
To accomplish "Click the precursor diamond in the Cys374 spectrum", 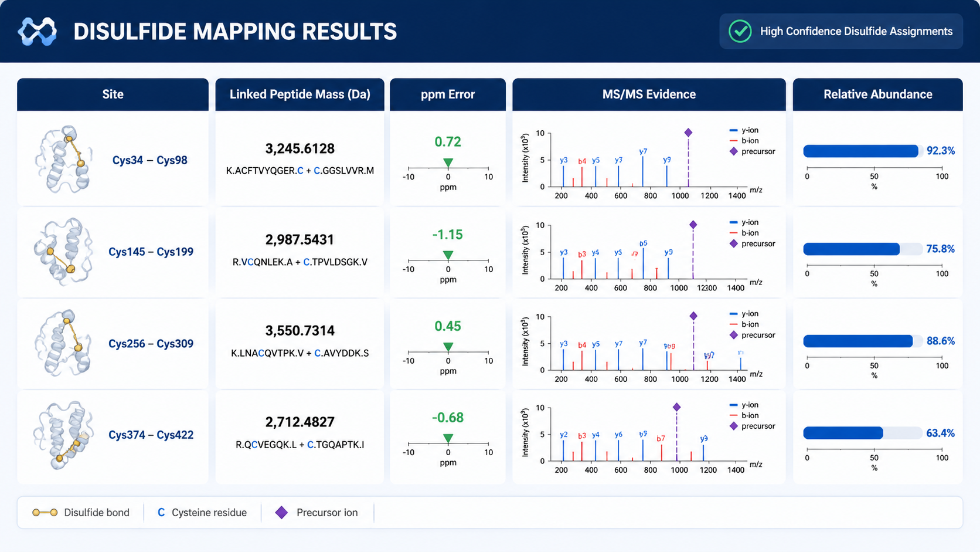I will pyautogui.click(x=676, y=407).
